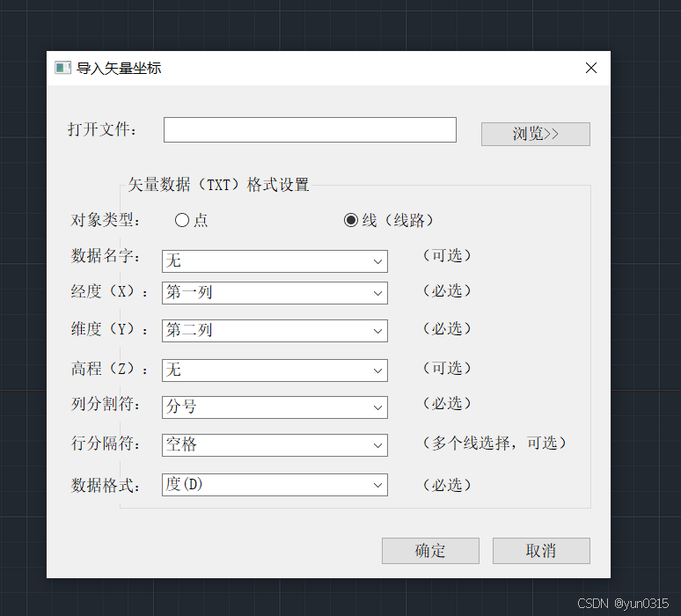Click the 打开文件： label
This screenshot has width=681, height=616.
pyautogui.click(x=102, y=129)
